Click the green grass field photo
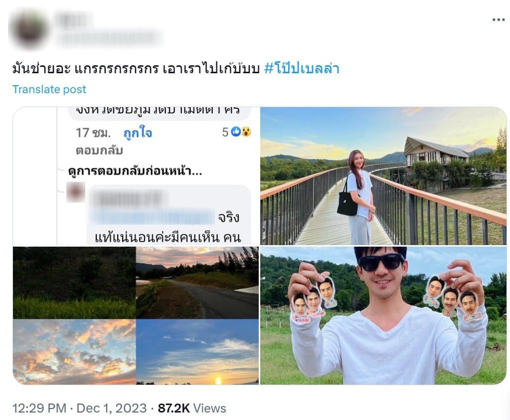The height and width of the screenshot is (420, 510). coord(74,282)
